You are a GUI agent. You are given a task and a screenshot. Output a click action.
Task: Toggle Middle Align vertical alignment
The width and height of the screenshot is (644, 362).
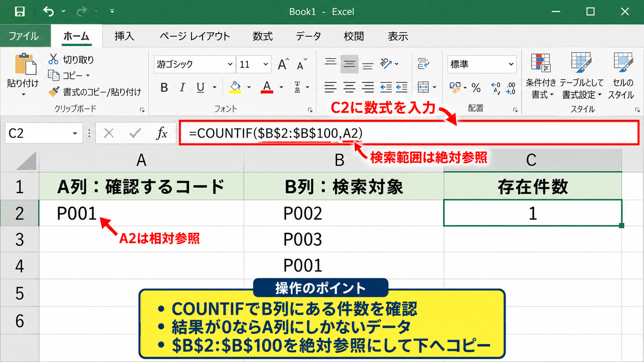349,64
